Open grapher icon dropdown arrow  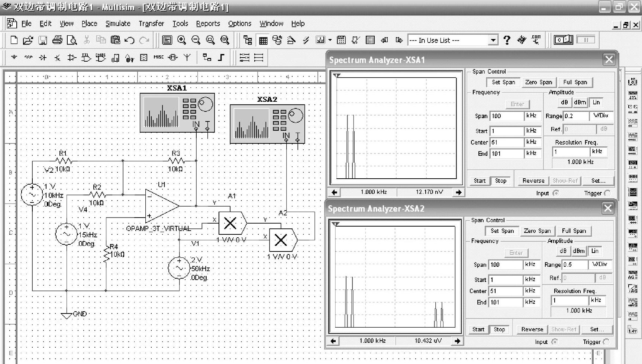point(330,40)
